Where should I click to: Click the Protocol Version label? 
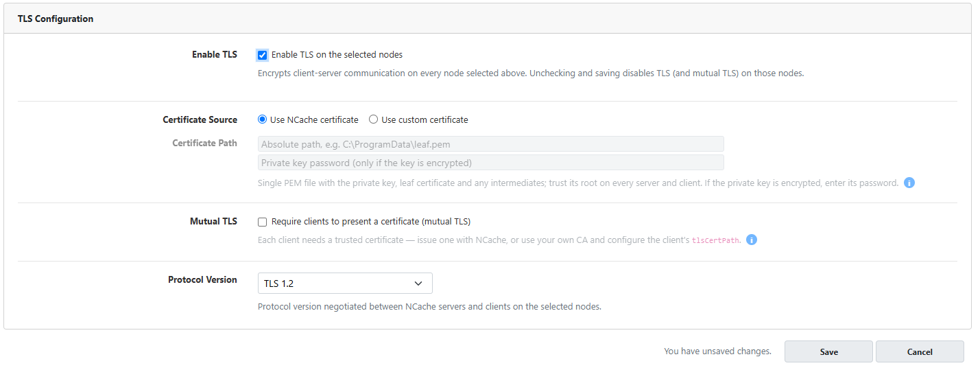pyautogui.click(x=202, y=279)
